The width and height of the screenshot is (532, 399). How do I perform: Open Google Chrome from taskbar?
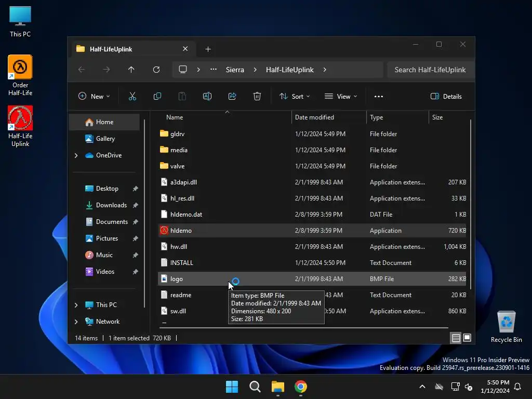click(301, 387)
